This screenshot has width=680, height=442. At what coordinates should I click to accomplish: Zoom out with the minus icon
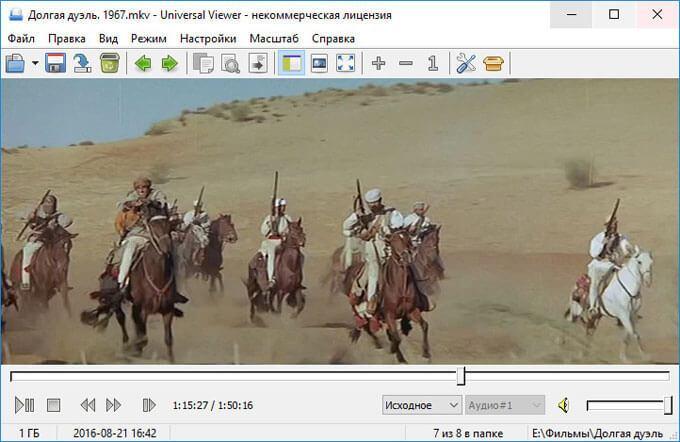(x=406, y=63)
